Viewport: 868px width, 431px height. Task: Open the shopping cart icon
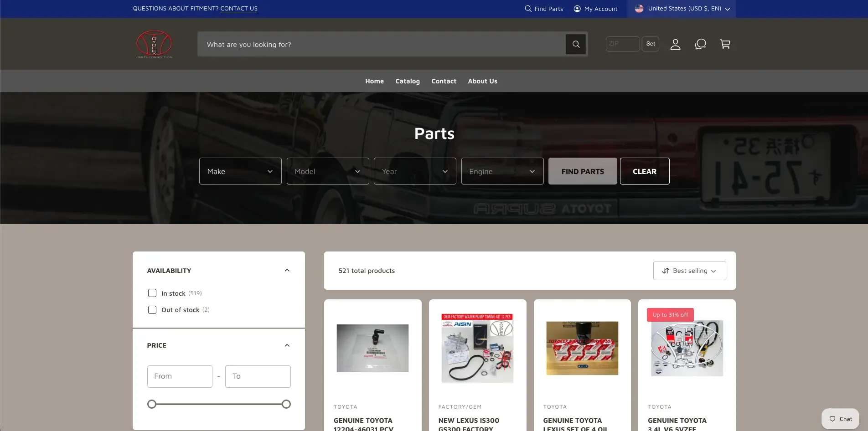[725, 44]
